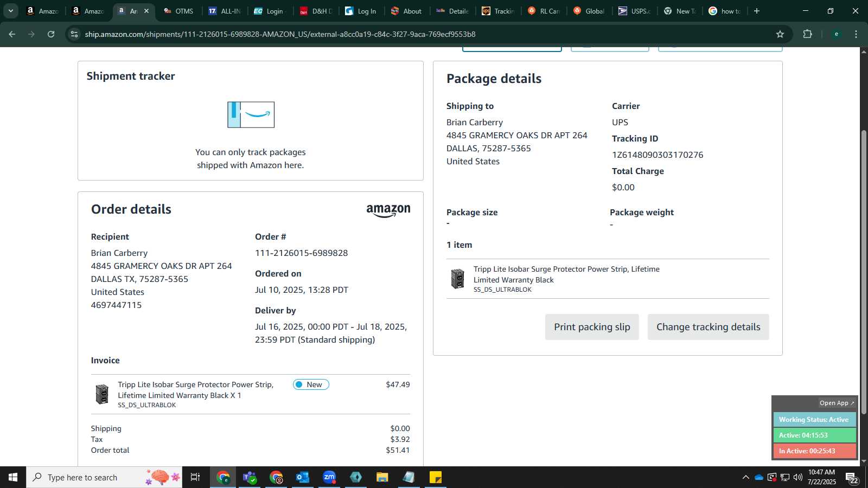Switch to the 'how to' Google tab
The width and height of the screenshot is (868, 488).
tap(725, 11)
